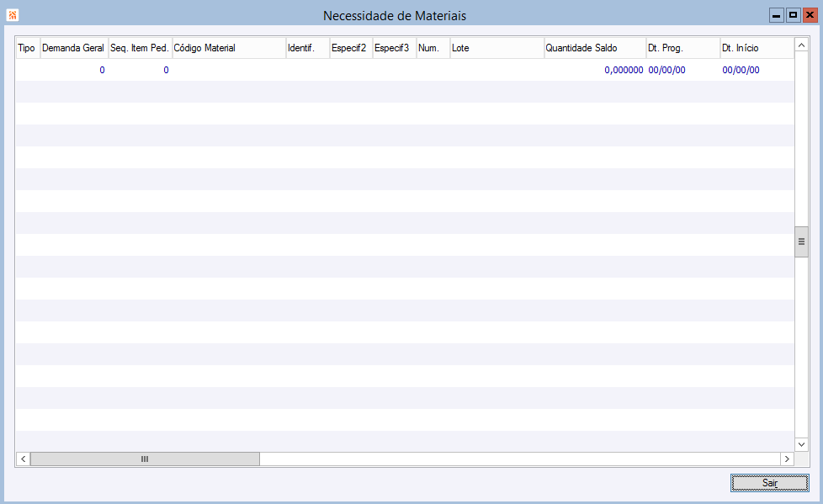Click the Dt. Início column header
The height and width of the screenshot is (504, 823).
(x=757, y=48)
